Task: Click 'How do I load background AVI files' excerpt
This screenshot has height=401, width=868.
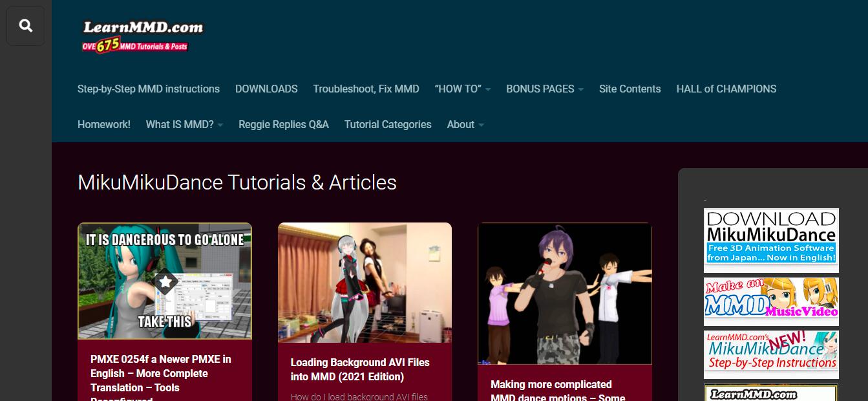Action: click(x=359, y=396)
